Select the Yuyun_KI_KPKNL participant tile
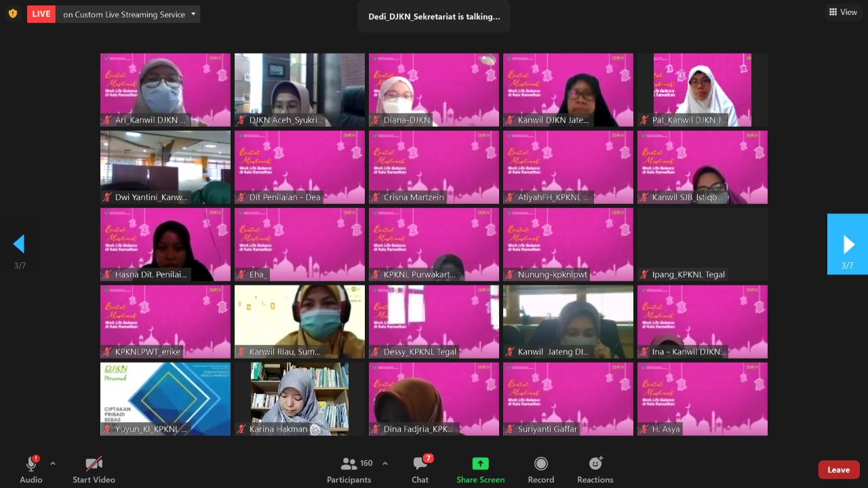The image size is (868, 488). coord(165,399)
